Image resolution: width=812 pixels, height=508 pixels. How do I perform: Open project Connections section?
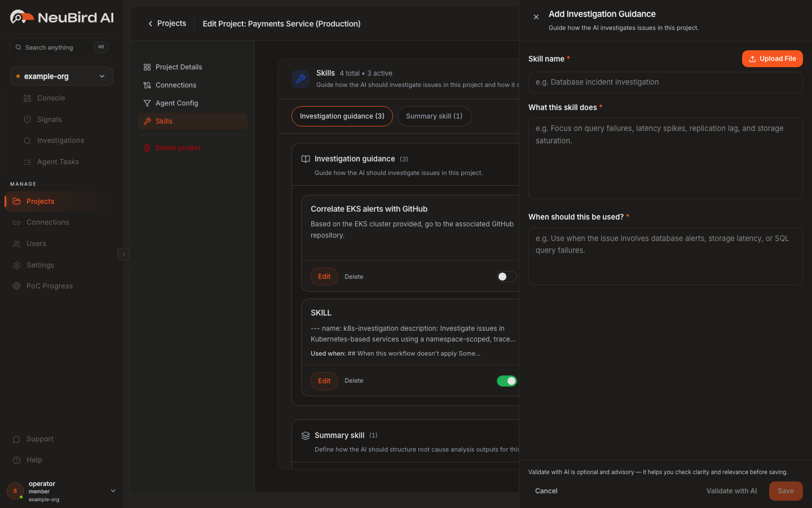click(x=192, y=85)
